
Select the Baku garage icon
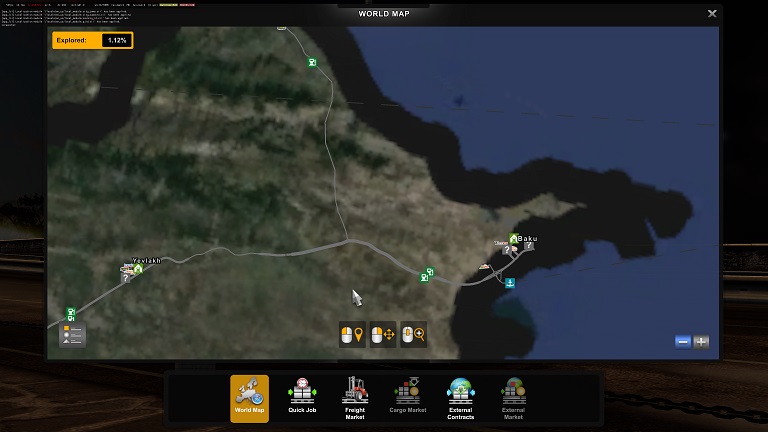click(513, 239)
